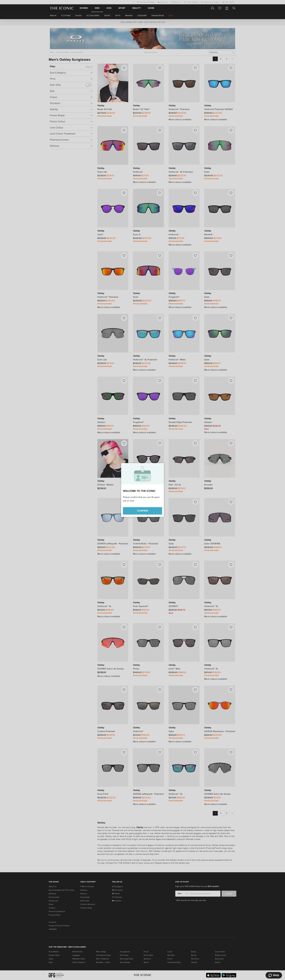
Task: Open the WOMEN top navigation tab
Action: 84,8
